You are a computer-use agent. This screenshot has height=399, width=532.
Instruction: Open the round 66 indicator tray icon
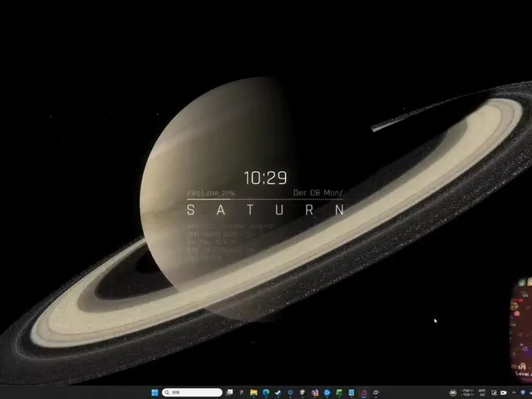pyautogui.click(x=453, y=392)
